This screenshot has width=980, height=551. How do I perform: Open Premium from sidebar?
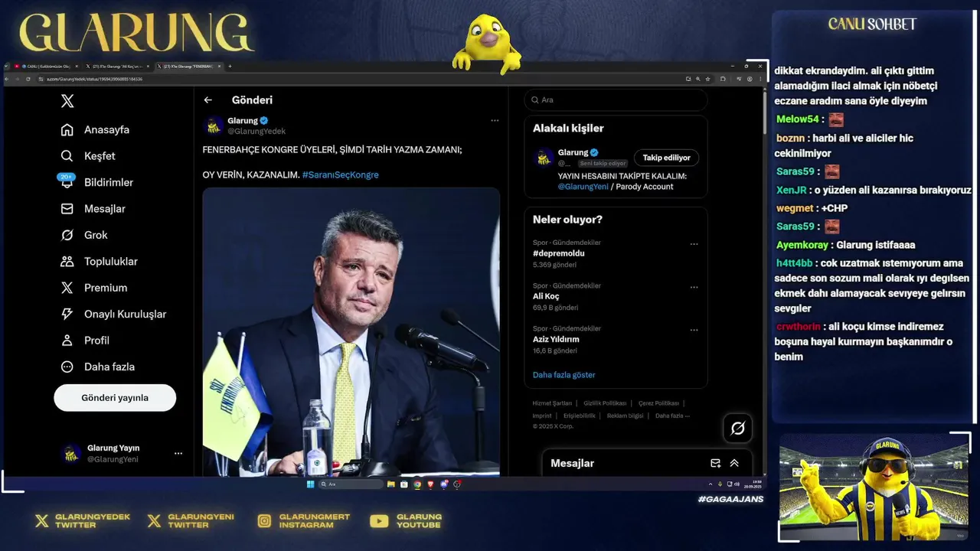coord(94,288)
